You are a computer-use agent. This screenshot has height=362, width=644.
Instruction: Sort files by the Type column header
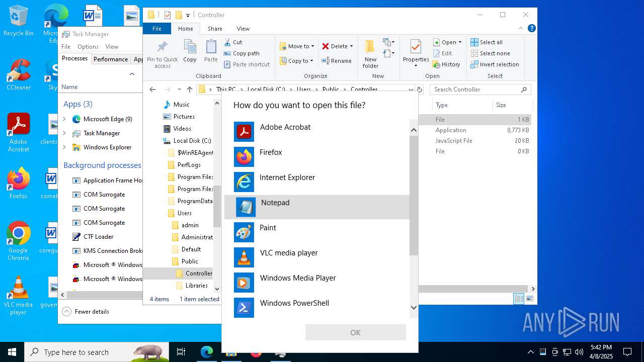coord(462,105)
